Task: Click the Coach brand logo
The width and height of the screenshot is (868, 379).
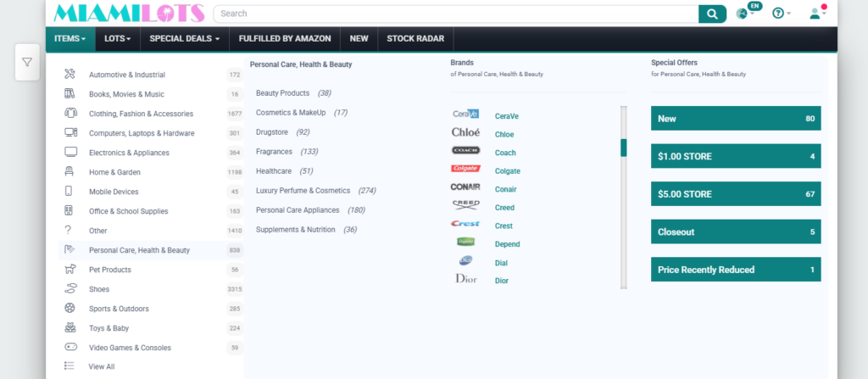Action: tap(465, 150)
